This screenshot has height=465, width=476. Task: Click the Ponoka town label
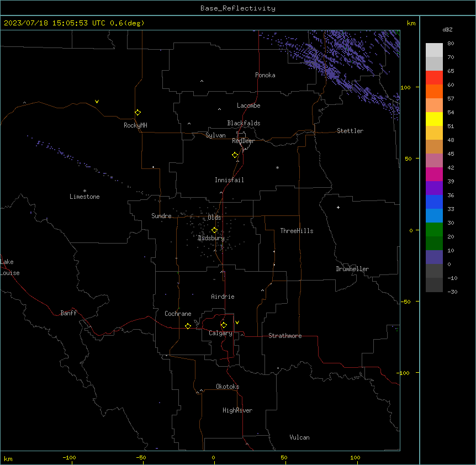[265, 75]
